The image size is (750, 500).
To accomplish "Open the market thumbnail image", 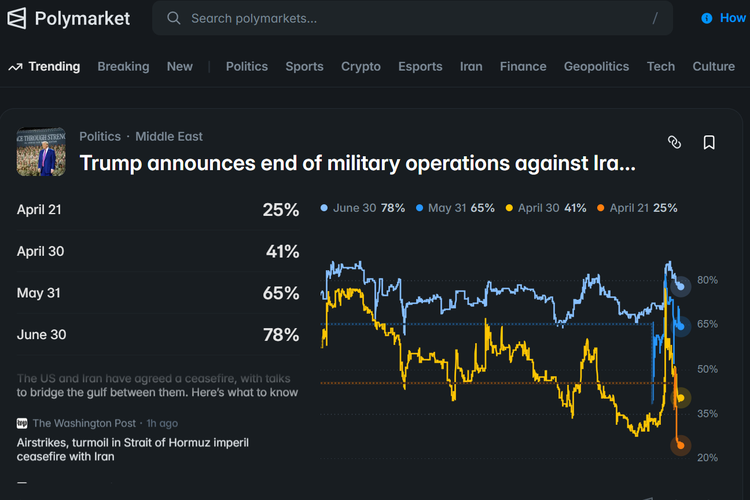I will tap(41, 152).
